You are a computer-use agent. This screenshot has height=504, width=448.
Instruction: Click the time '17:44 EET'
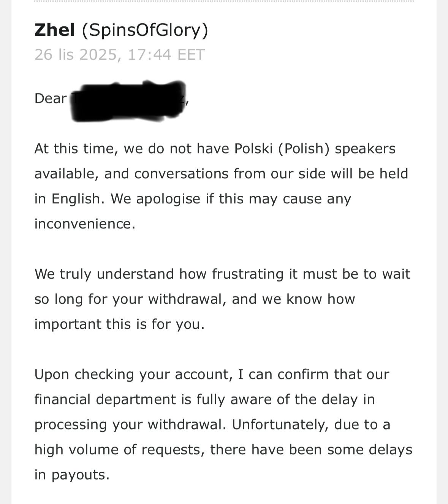[166, 55]
